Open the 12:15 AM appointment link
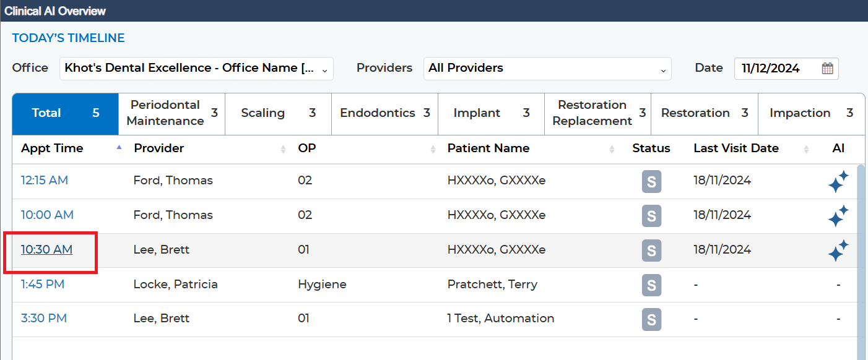This screenshot has width=868, height=360. tap(45, 181)
